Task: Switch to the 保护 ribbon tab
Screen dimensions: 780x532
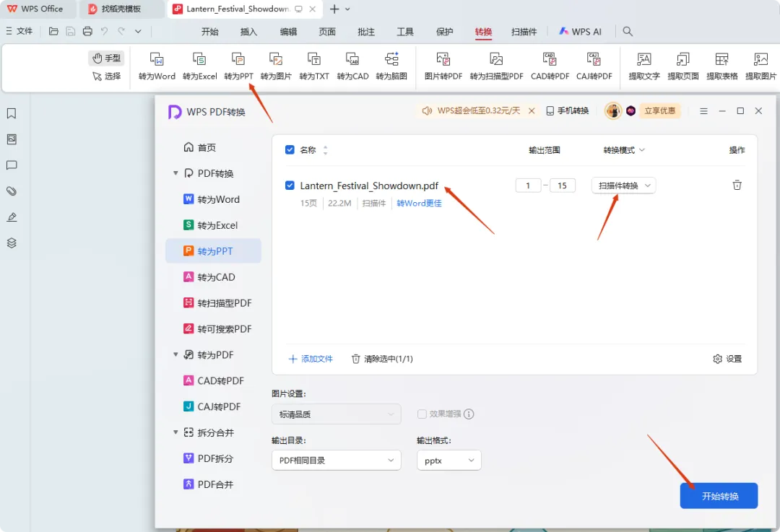Action: (x=444, y=31)
